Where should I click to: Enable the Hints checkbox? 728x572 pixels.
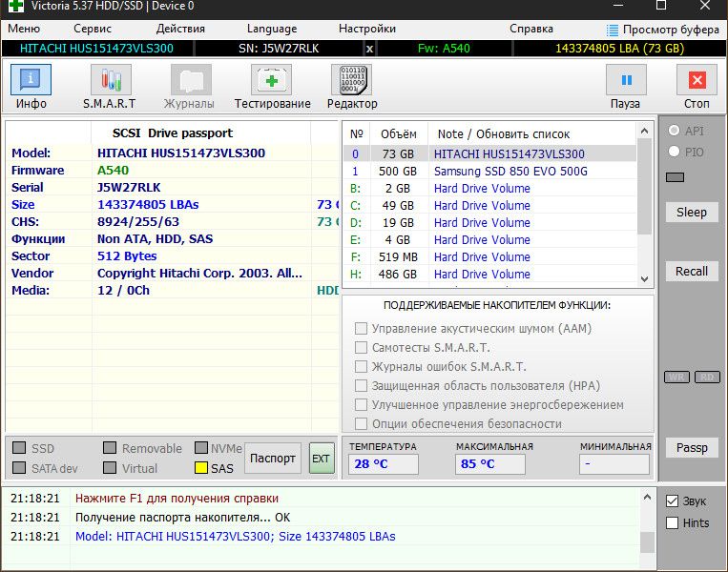tap(672, 522)
